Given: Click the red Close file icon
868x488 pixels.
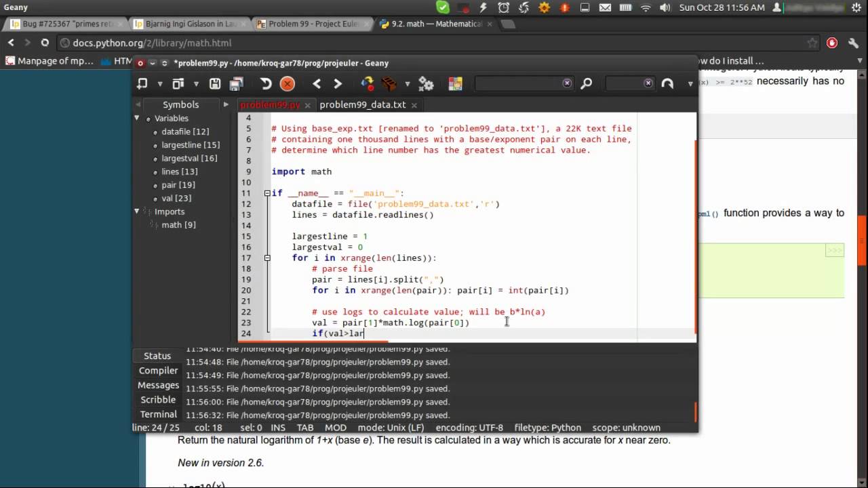Looking at the screenshot, I should [x=288, y=83].
